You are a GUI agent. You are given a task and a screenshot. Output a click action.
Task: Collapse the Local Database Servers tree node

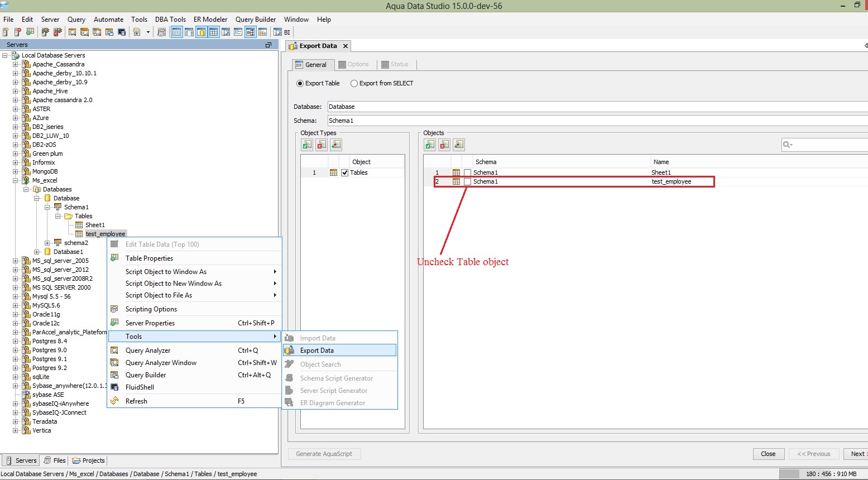(x=5, y=55)
